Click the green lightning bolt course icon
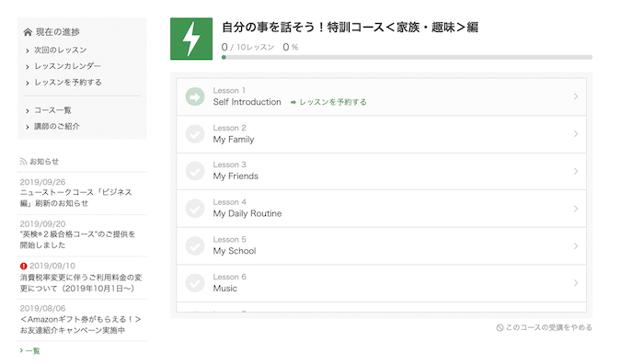Viewport: 644px width, 364px height. (191, 39)
